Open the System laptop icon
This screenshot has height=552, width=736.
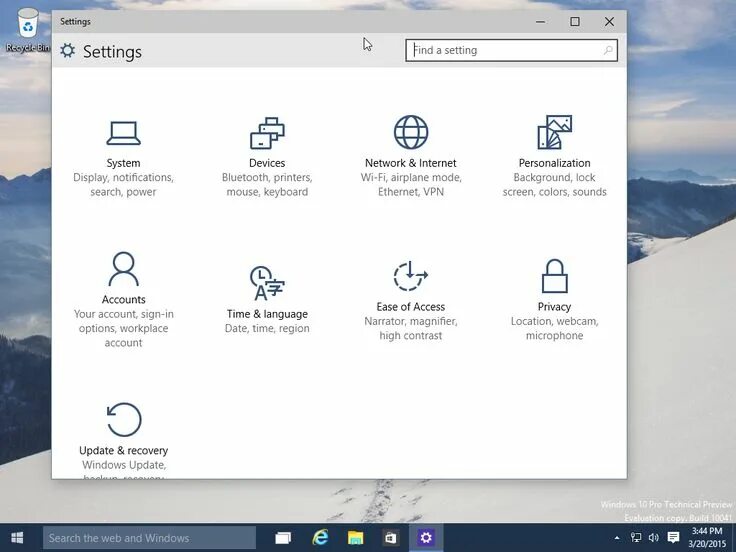[123, 133]
